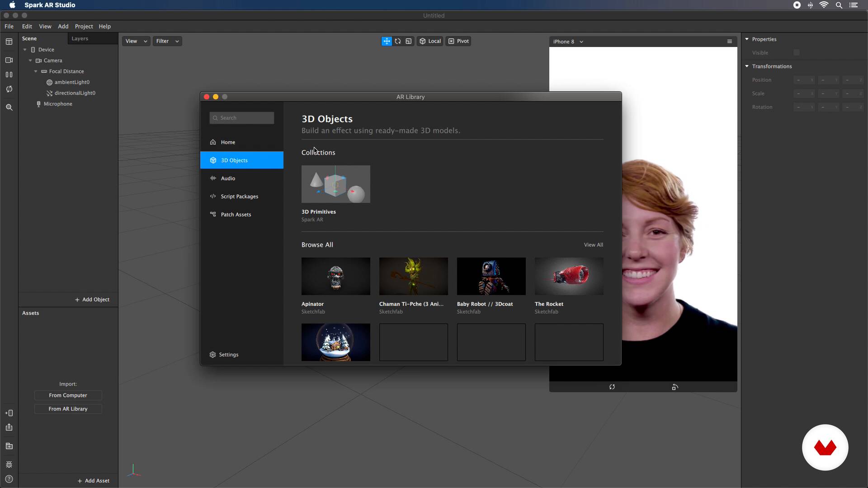868x488 pixels.
Task: Click View All link
Action: pos(594,245)
